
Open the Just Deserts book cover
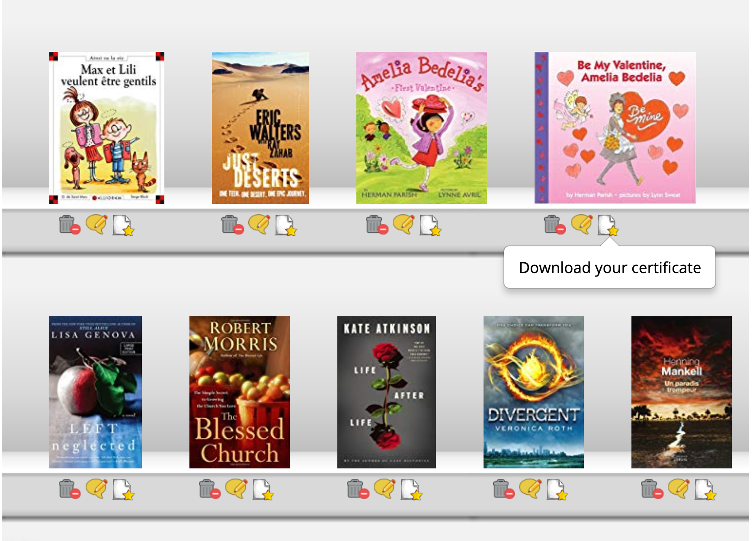click(x=260, y=128)
